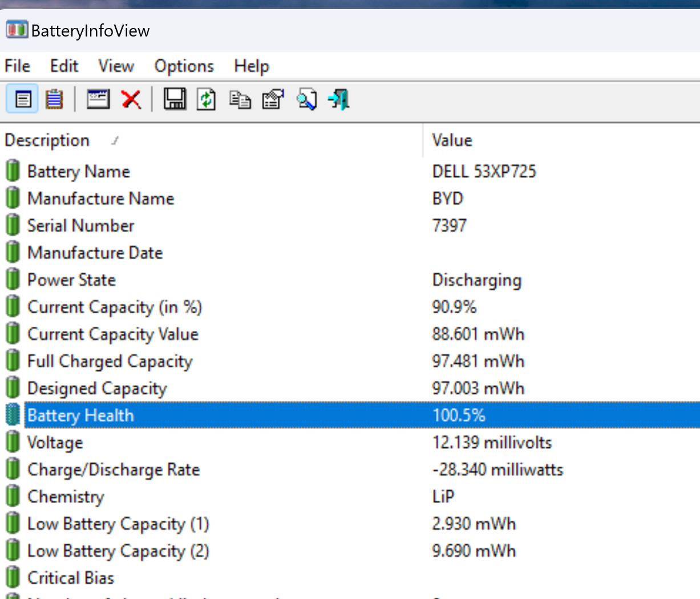Select the Manufacture Name row
700x599 pixels.
[x=101, y=199]
